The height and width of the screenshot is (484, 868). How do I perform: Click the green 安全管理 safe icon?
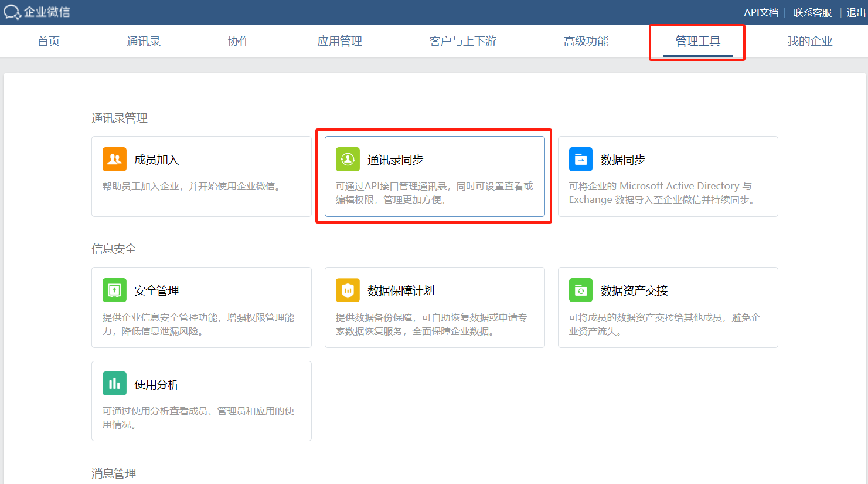tap(114, 290)
